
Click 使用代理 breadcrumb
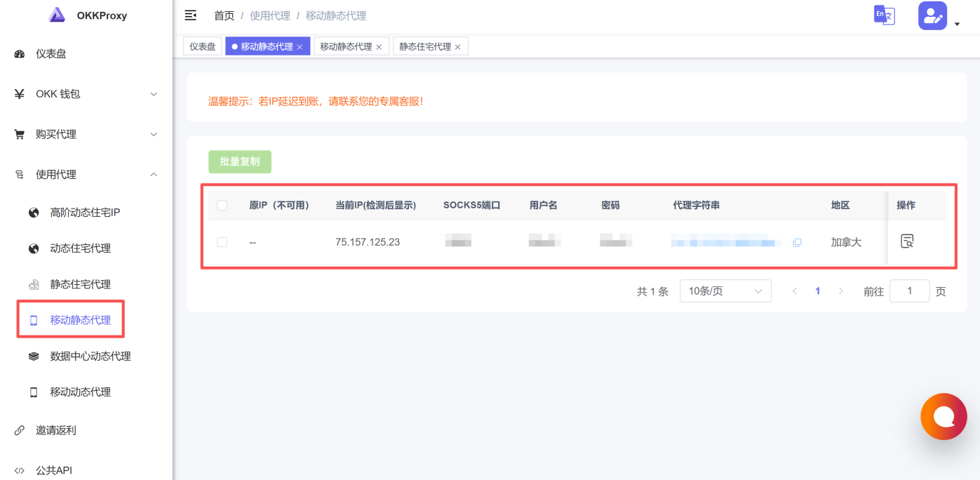coord(270,15)
